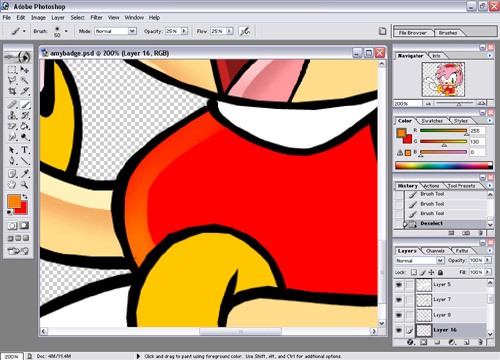Open the Layers panel flyout menu
The height and width of the screenshot is (360, 500).
490,251
